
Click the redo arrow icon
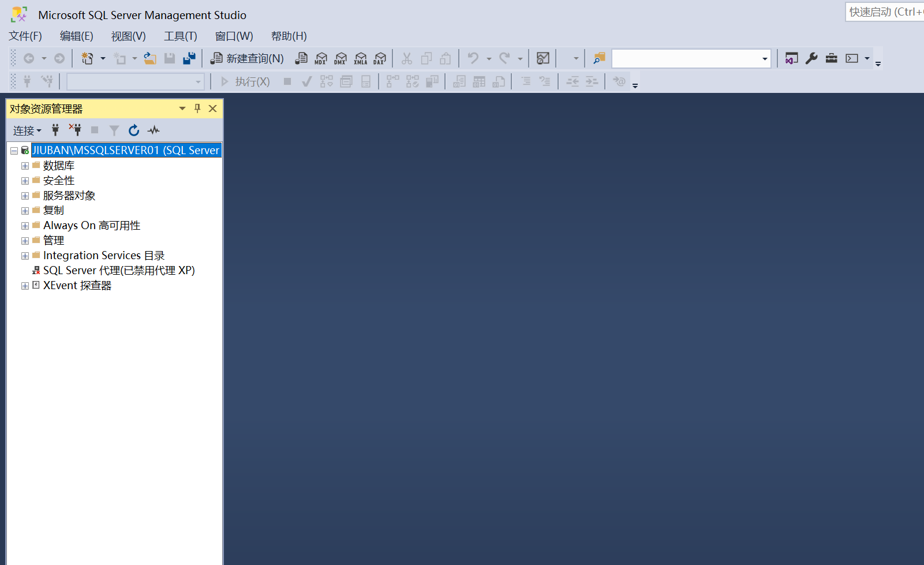click(x=504, y=58)
